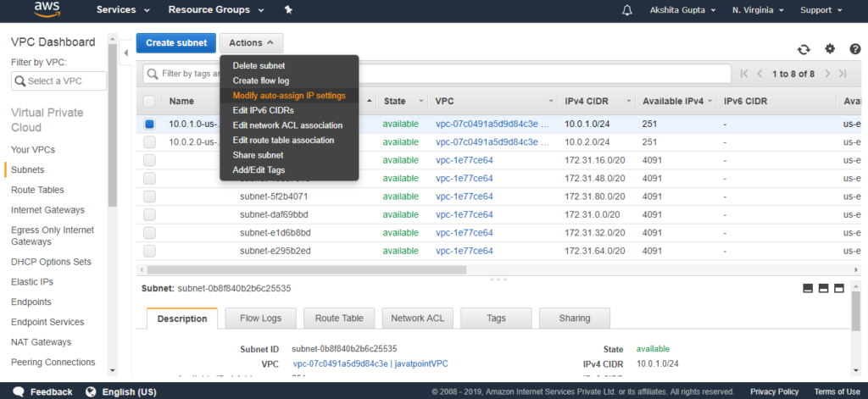Select Modify auto-assign IP settings
868x399 pixels.
click(289, 96)
